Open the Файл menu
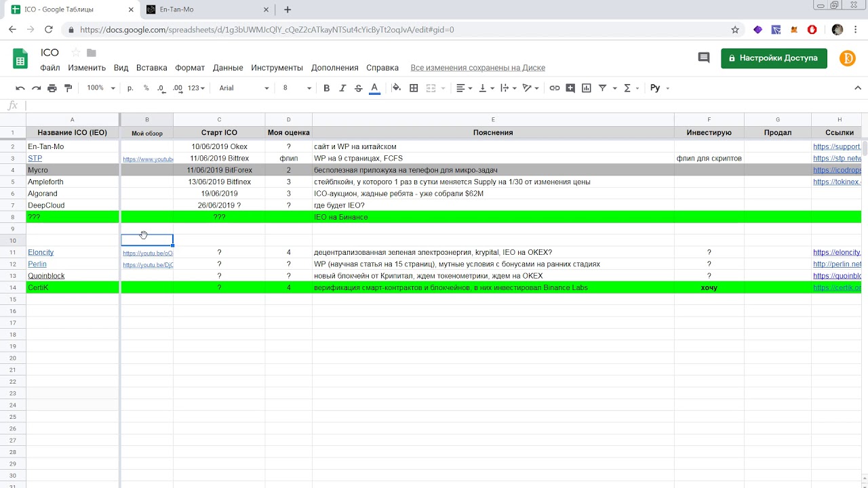The width and height of the screenshot is (868, 488). (x=50, y=68)
